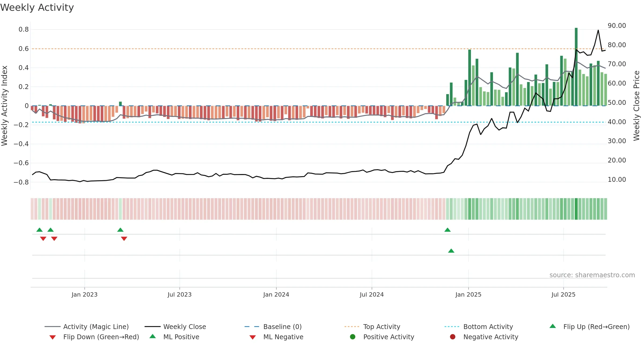Click the ML Positive marker near December 2024

click(451, 251)
